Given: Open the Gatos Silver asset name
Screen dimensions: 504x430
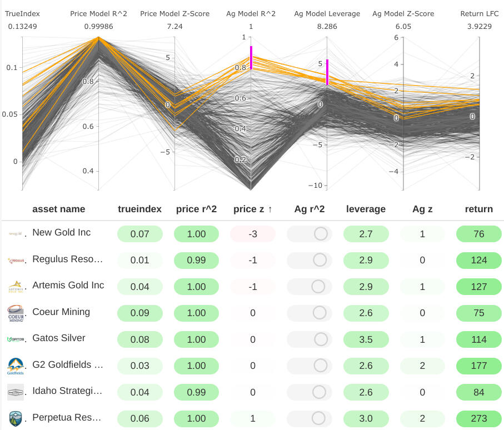Looking at the screenshot, I should click(x=59, y=338).
